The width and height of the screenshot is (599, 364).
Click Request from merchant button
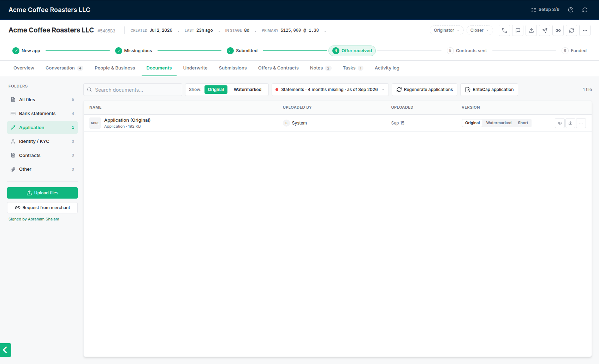(42, 208)
